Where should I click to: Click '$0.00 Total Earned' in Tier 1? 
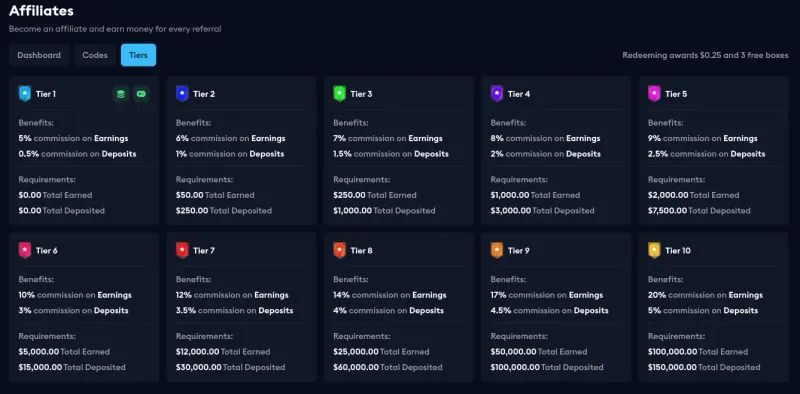pos(56,195)
